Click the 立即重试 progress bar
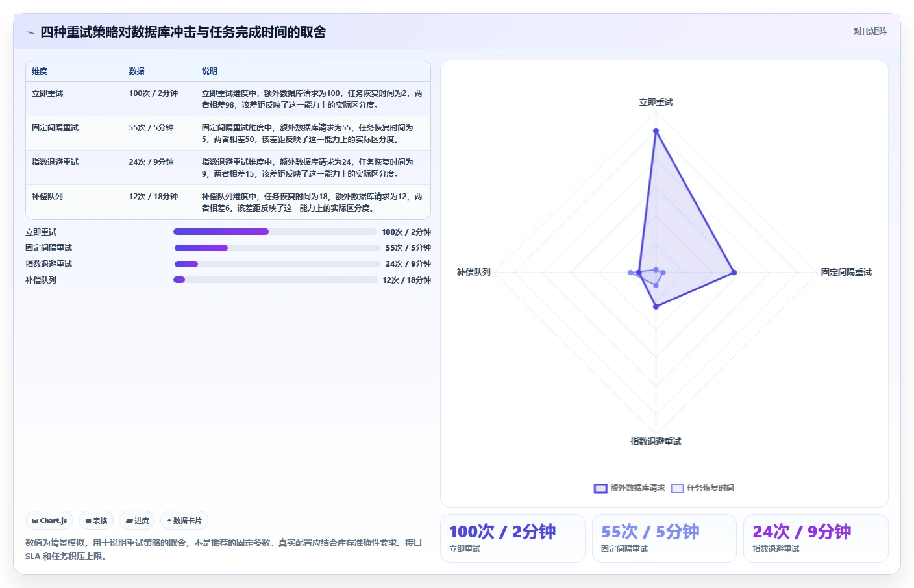914x588 pixels. [275, 232]
